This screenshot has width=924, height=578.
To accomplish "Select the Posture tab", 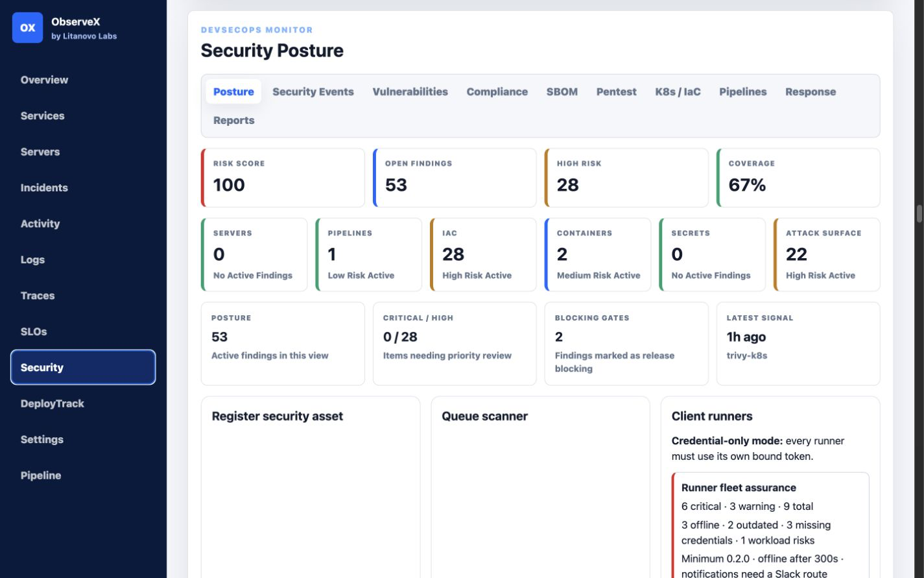I will 233,91.
